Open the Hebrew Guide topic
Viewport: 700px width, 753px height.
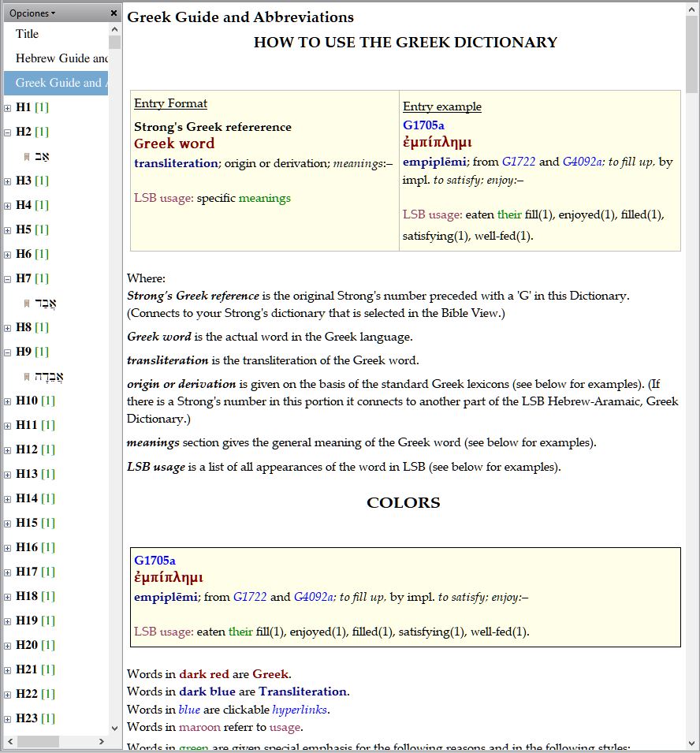(x=61, y=58)
